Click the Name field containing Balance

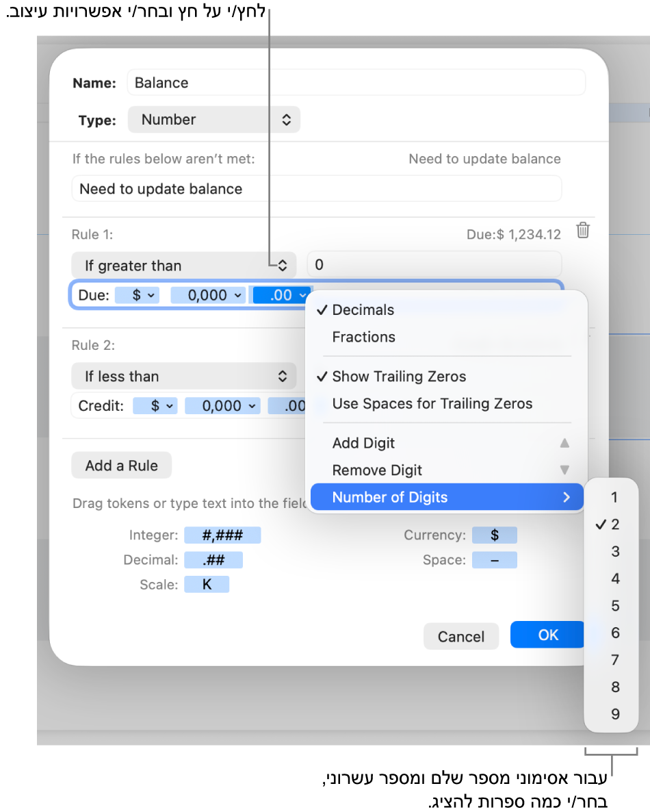[x=356, y=83]
